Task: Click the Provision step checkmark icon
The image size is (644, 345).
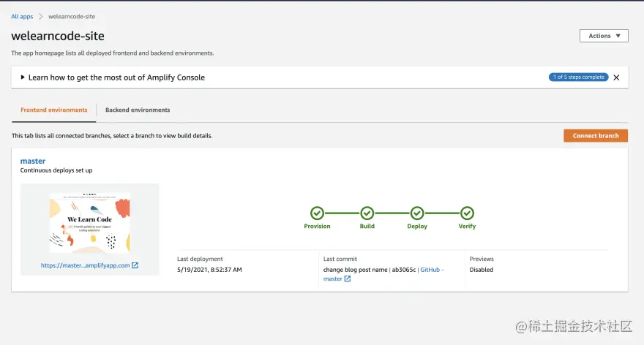Action: [317, 213]
